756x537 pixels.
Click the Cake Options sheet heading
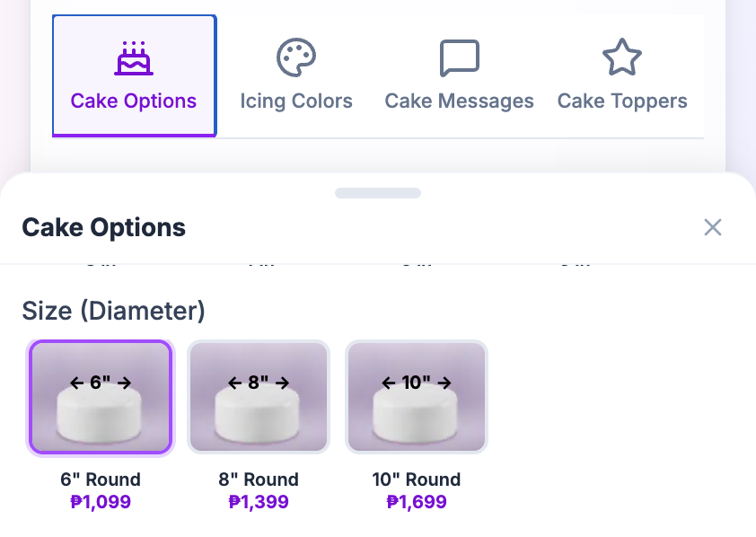[x=103, y=227]
